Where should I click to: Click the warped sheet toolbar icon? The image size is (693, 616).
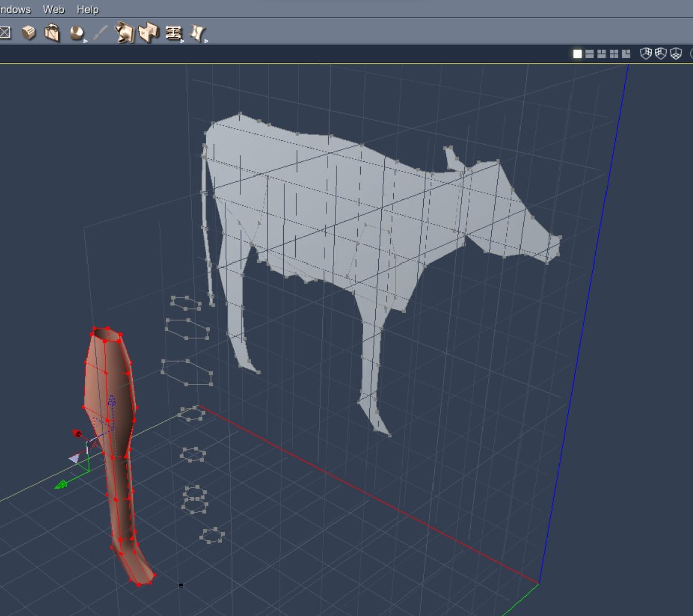click(197, 33)
